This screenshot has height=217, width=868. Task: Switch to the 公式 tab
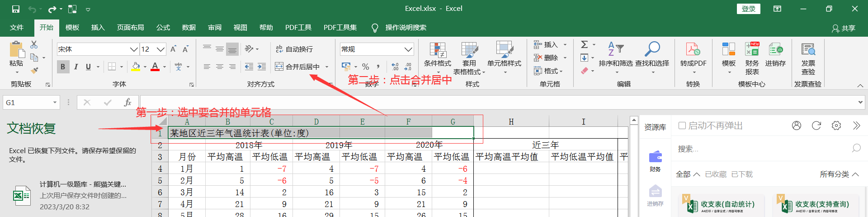(x=163, y=28)
